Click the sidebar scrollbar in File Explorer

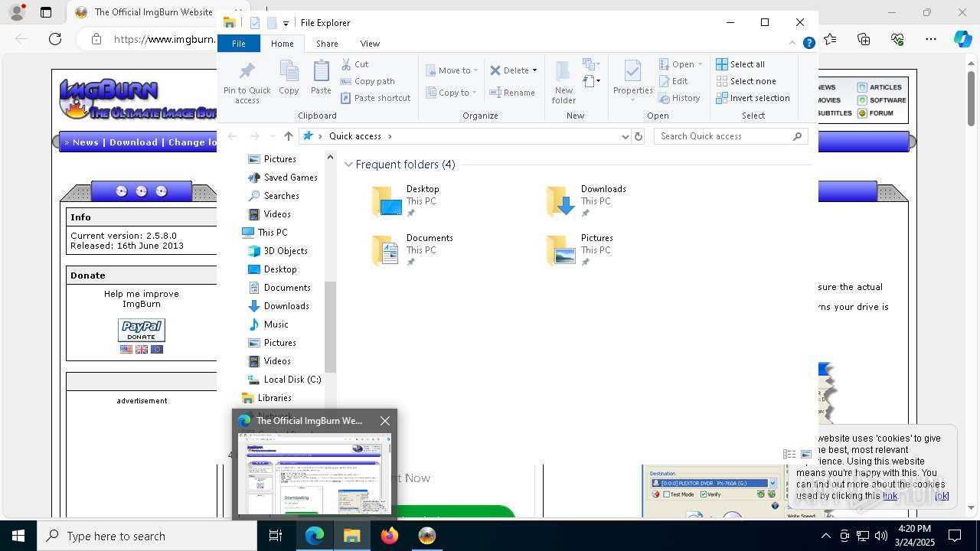(330, 328)
